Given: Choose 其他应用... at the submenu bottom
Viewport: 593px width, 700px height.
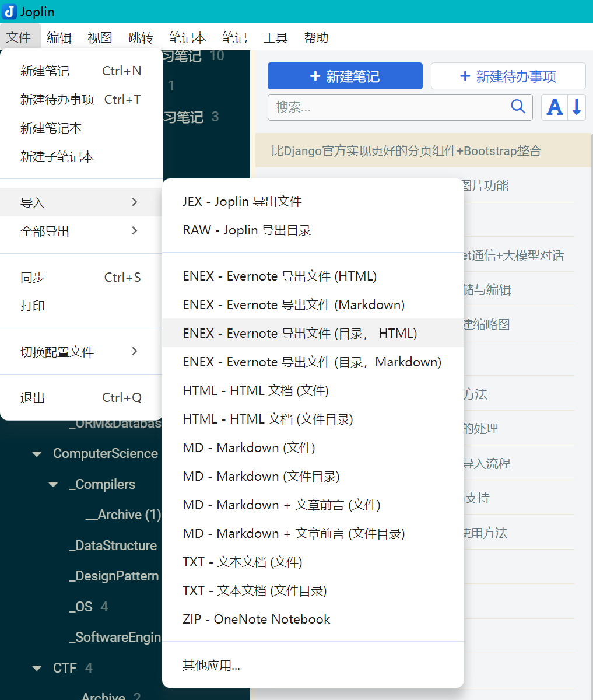Looking at the screenshot, I should 211,664.
